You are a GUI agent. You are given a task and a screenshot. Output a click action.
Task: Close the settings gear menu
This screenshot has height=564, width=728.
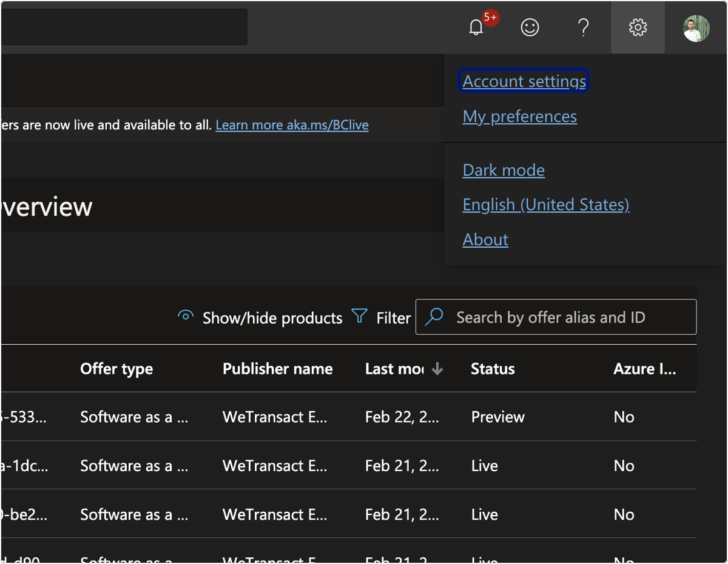[x=638, y=27]
